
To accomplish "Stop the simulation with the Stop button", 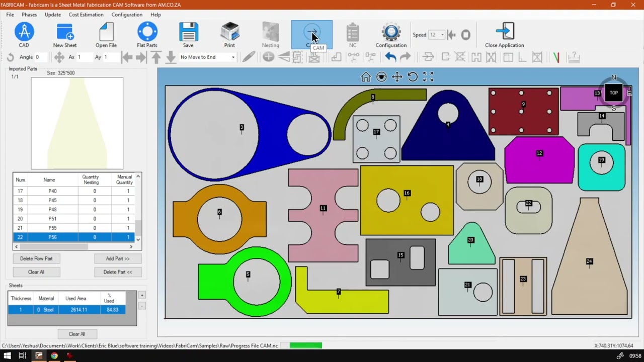I will [466, 35].
